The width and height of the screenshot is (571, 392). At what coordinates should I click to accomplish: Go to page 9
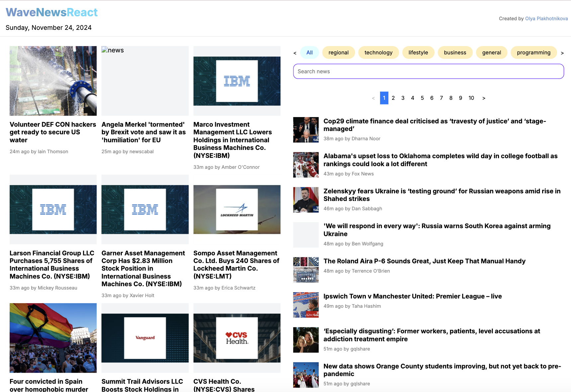460,98
